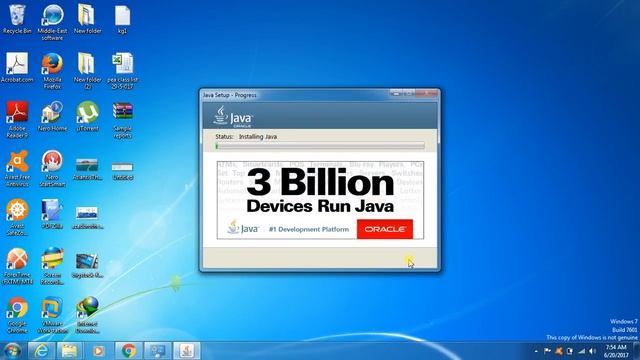The height and width of the screenshot is (360, 640).
Task: Open the VMware Workstation shortcut
Action: (52, 315)
